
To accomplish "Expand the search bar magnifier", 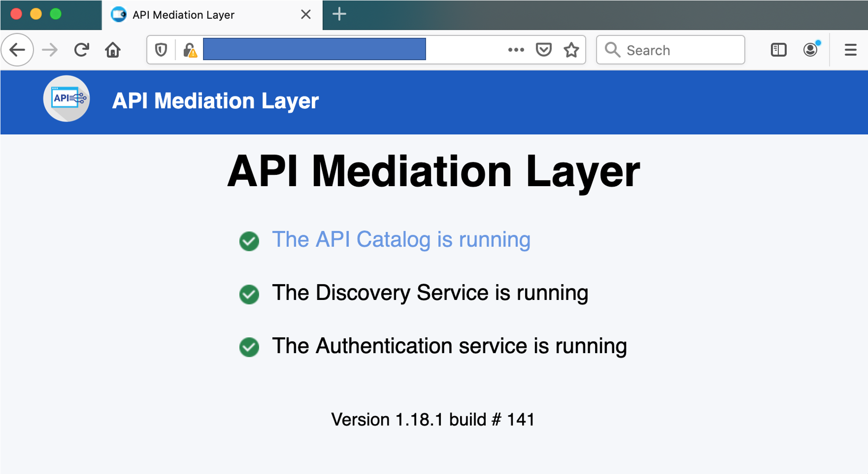I will click(613, 50).
